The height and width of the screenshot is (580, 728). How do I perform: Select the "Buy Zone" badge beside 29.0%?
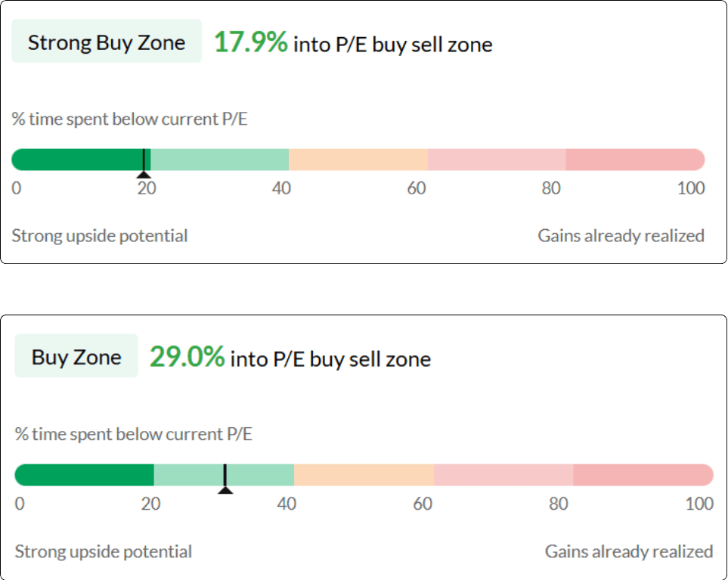pyautogui.click(x=76, y=356)
